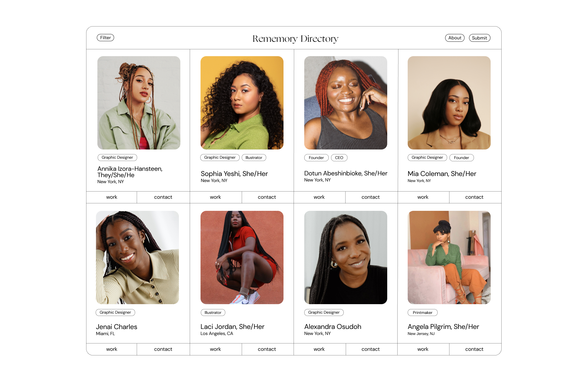
Task: Open the About page
Action: pyautogui.click(x=455, y=38)
